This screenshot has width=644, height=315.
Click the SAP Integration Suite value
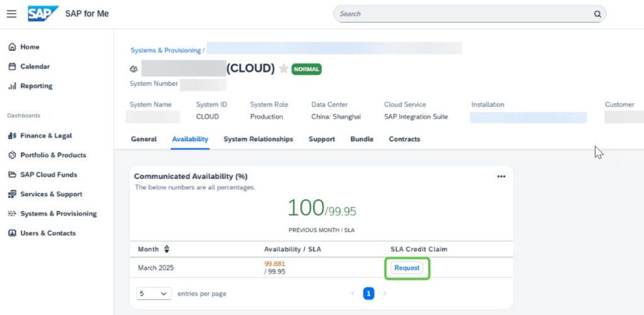416,117
